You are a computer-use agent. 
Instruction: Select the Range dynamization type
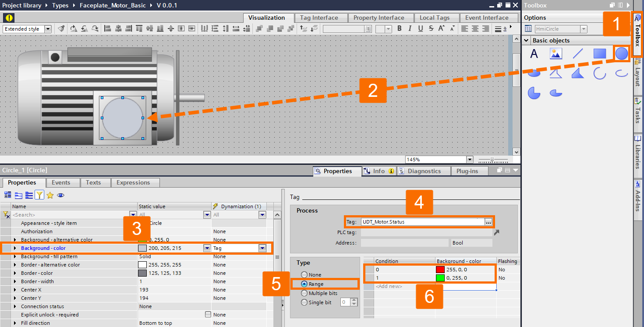coord(304,284)
